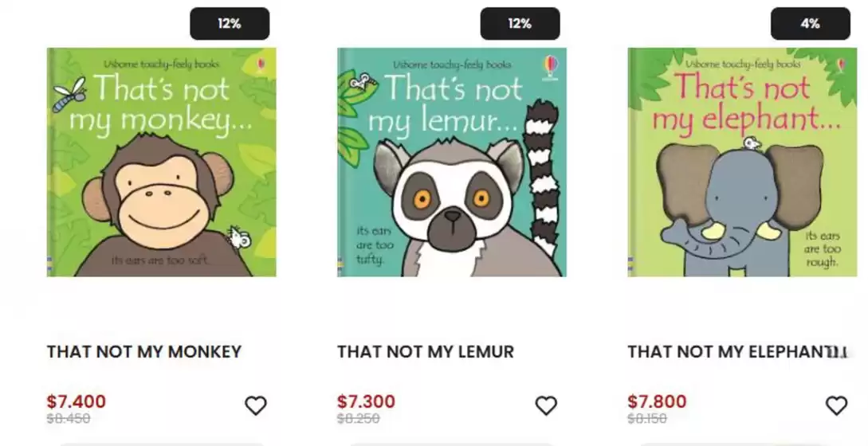Click the 4% discount badge above elephant book

[x=810, y=24]
